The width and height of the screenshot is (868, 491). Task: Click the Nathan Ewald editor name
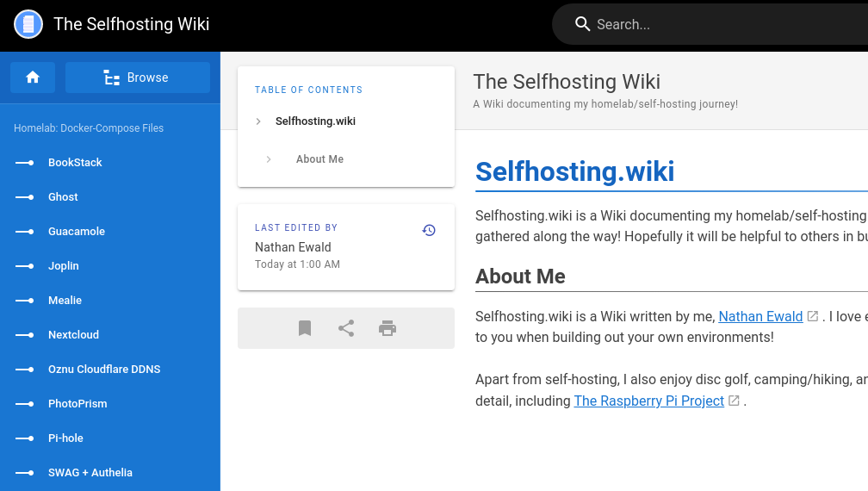[293, 247]
